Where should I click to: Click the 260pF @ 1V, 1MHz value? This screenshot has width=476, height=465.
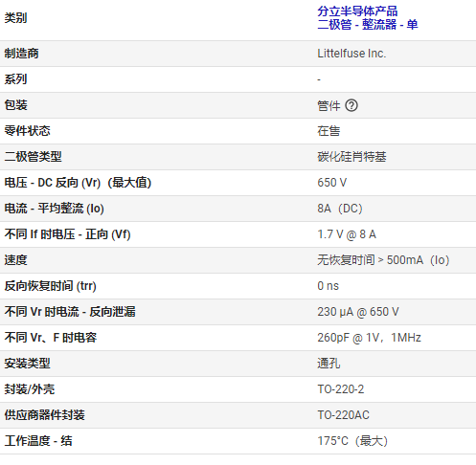(369, 338)
